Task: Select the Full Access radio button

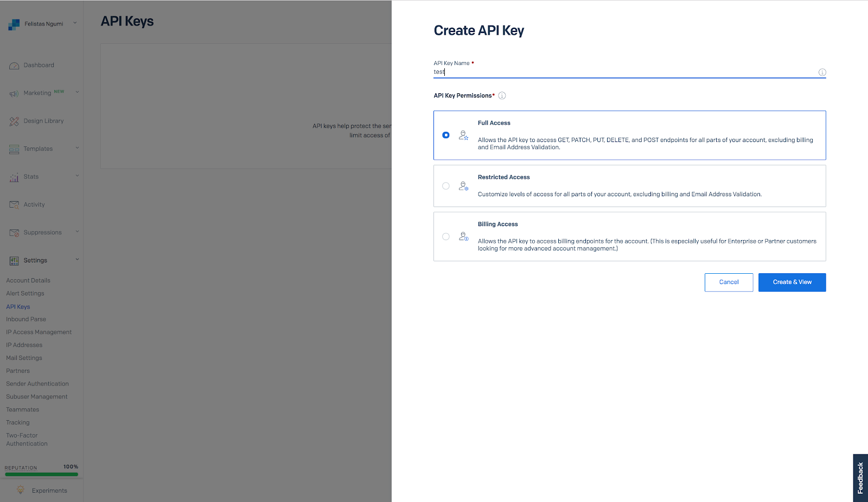Action: (446, 135)
